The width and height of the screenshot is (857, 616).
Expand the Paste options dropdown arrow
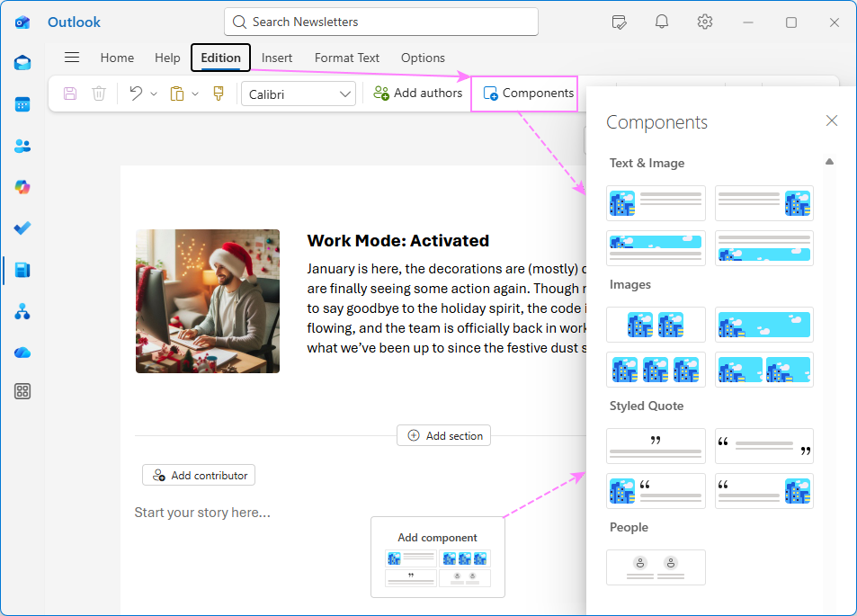pos(195,93)
